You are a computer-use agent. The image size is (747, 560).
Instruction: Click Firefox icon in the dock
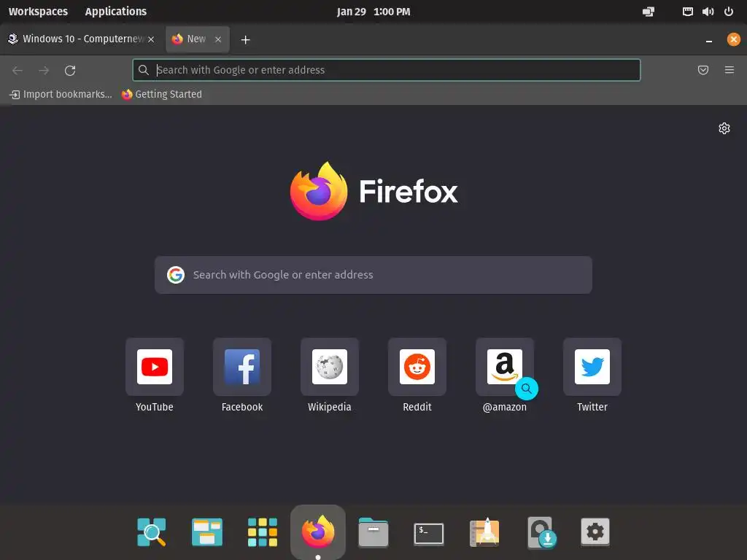tap(318, 532)
